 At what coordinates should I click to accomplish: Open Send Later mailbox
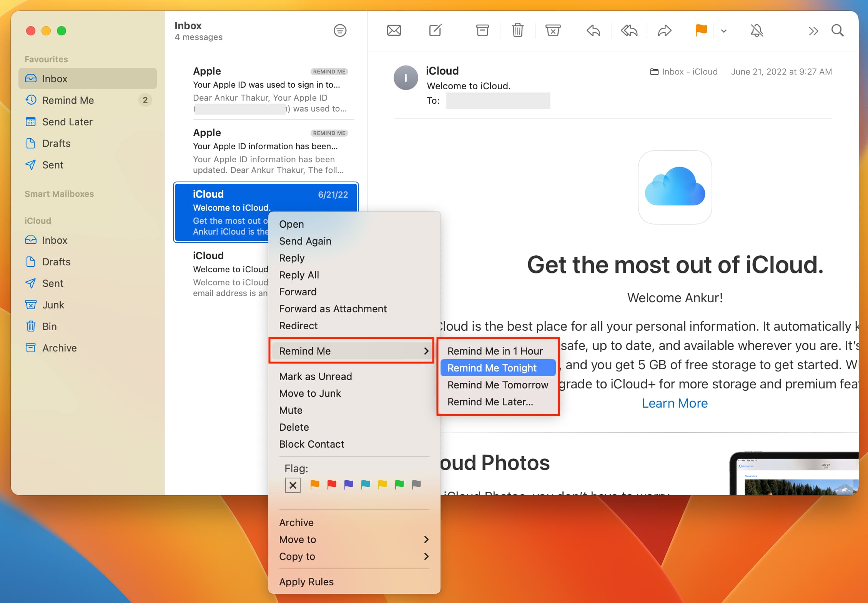[x=88, y=122]
